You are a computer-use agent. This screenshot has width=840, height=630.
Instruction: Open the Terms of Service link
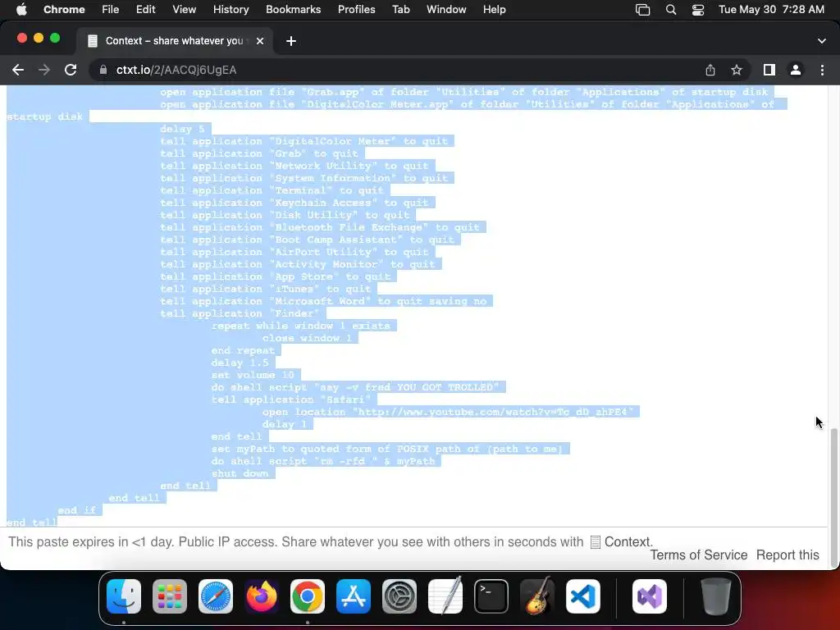click(x=699, y=555)
